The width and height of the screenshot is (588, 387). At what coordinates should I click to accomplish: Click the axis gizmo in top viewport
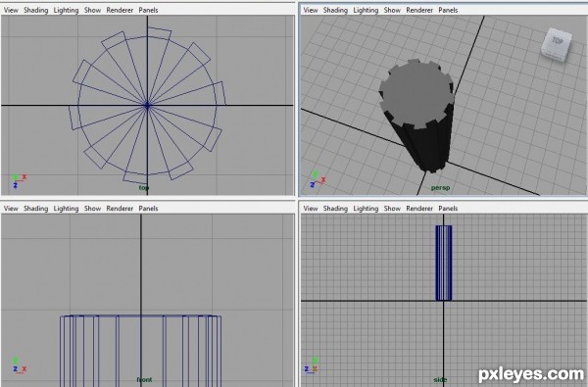[x=19, y=180]
